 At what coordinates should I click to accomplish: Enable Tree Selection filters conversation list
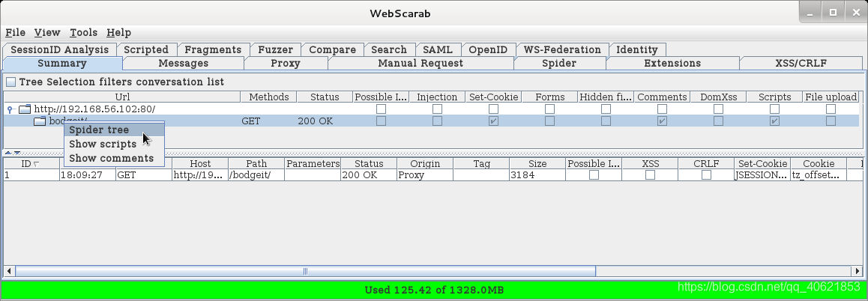11,82
